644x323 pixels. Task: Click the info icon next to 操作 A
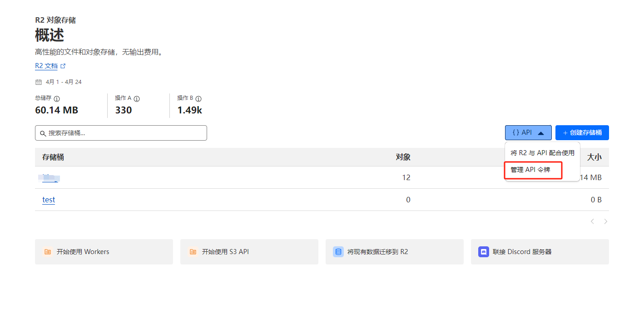coord(137,98)
